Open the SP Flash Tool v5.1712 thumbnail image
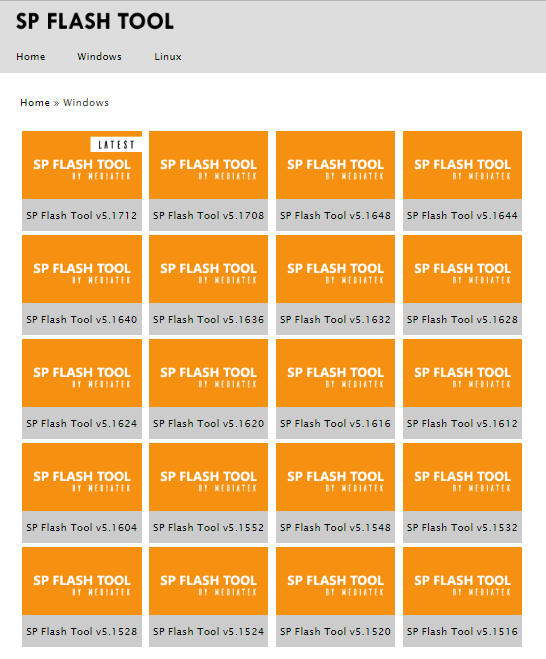 tap(82, 165)
